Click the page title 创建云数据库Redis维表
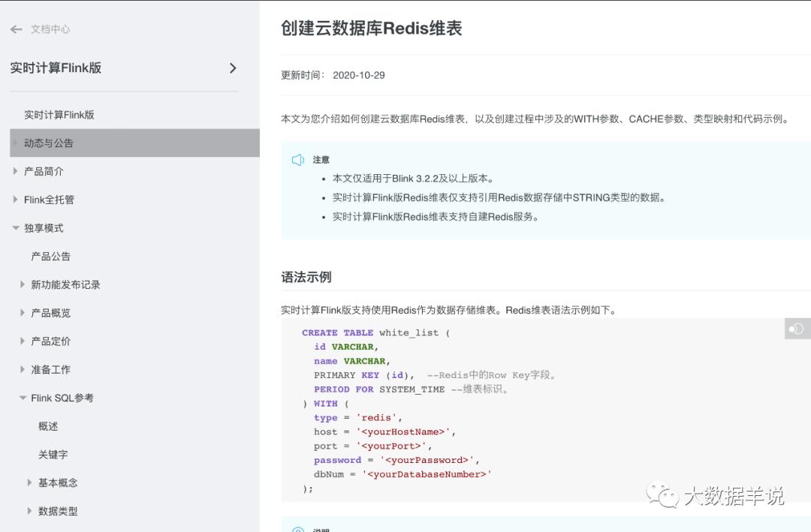811x532 pixels. [x=372, y=29]
